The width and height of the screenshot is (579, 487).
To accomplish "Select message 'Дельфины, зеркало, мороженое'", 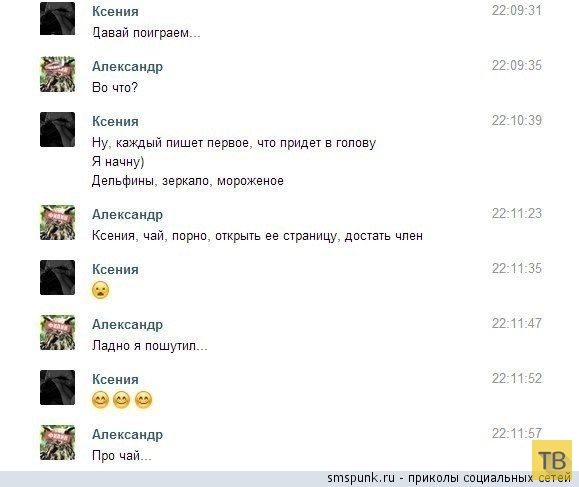I will [188, 181].
